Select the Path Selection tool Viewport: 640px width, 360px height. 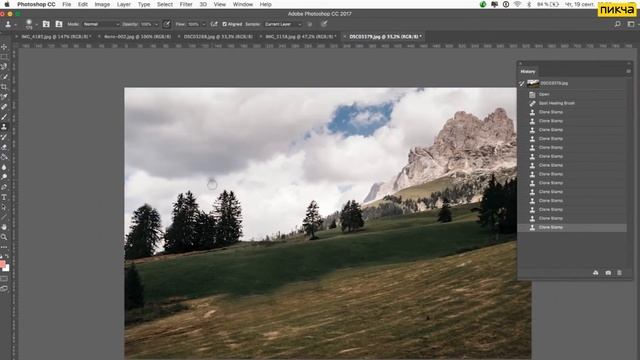4,207
